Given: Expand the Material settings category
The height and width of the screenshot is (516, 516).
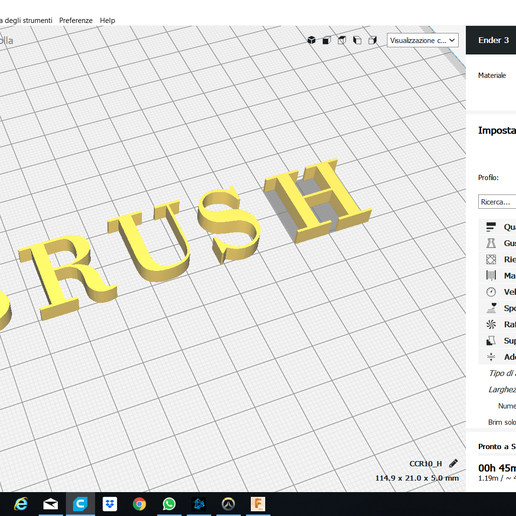Looking at the screenshot, I should pos(497,276).
